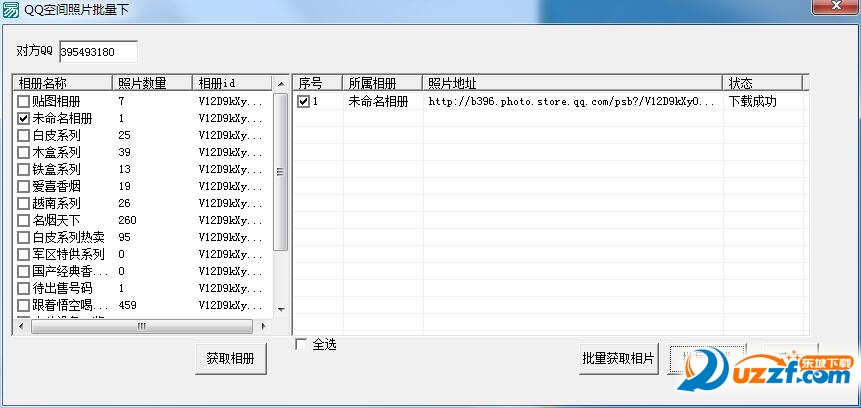The width and height of the screenshot is (861, 408).
Task: Check the 待出售号码 album checkbox
Action: pyautogui.click(x=23, y=288)
